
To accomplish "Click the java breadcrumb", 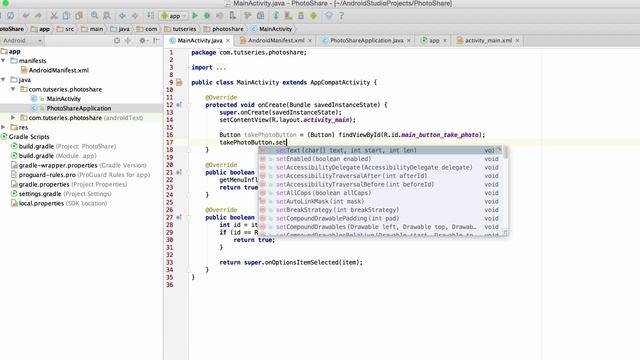I will point(120,29).
